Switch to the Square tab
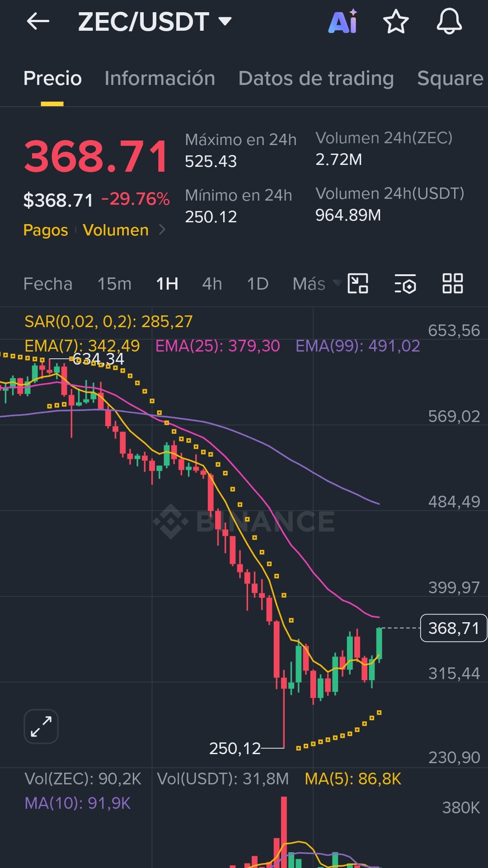The image size is (488, 868). (450, 78)
